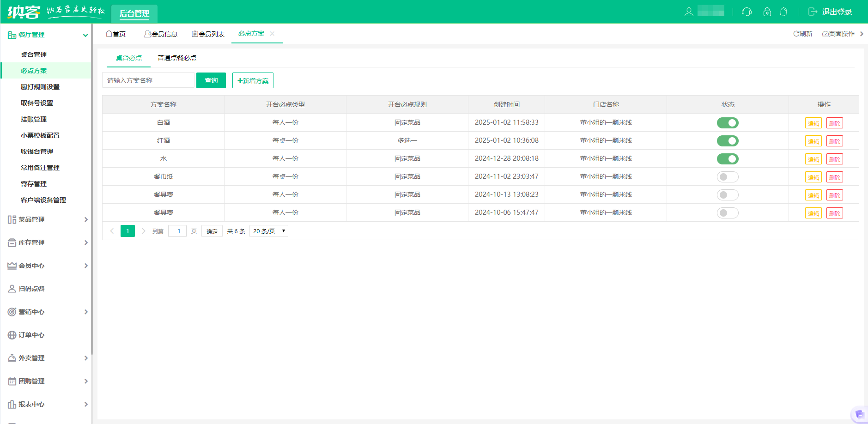This screenshot has height=424, width=868.
Task: Open the 20 条/页 page size dropdown
Action: [x=269, y=231]
